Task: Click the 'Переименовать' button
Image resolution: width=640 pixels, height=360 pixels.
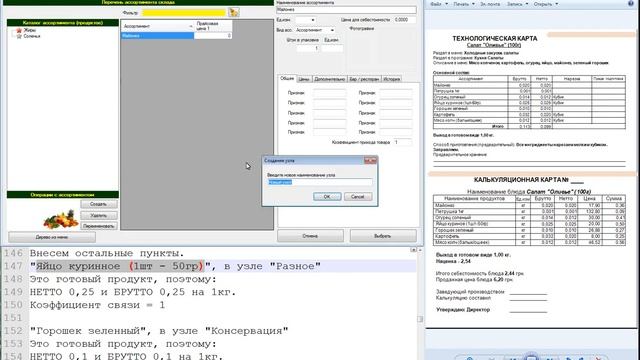Action: point(98,226)
